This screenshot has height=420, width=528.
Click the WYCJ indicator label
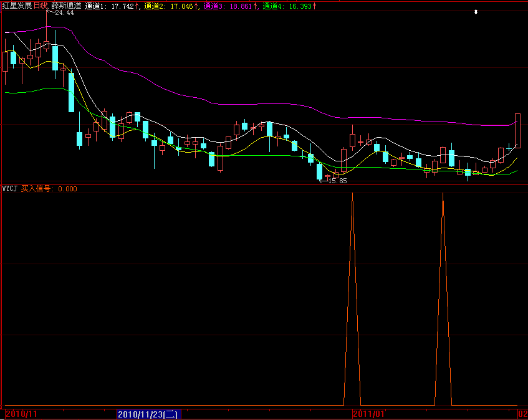pyautogui.click(x=9, y=188)
